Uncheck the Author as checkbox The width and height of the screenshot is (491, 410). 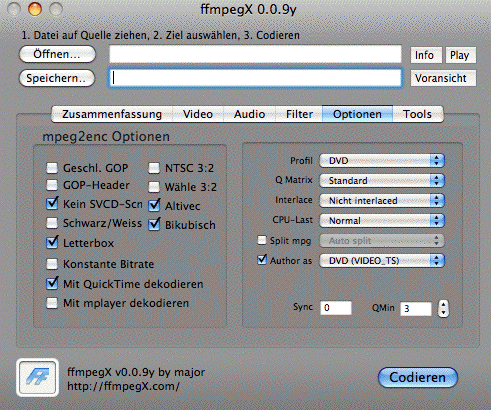point(262,260)
